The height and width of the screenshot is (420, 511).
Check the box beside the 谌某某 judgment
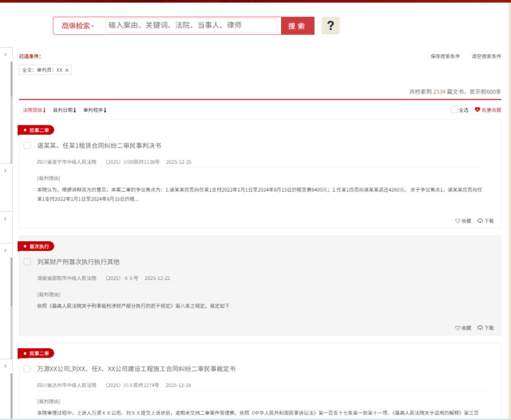27,145
